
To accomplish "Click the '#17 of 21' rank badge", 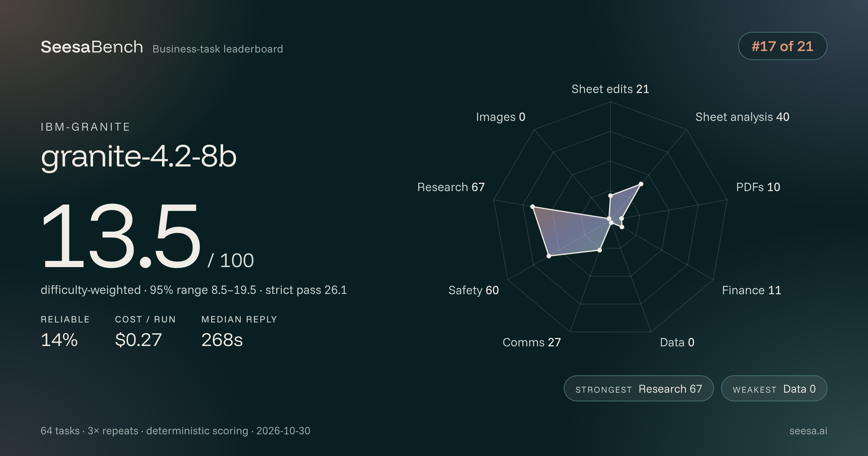I will [782, 46].
